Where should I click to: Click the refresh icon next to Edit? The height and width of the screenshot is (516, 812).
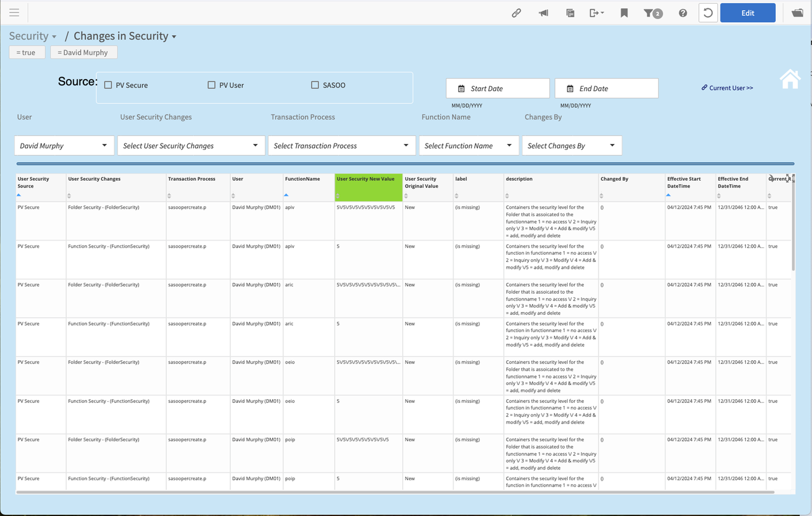pos(708,12)
